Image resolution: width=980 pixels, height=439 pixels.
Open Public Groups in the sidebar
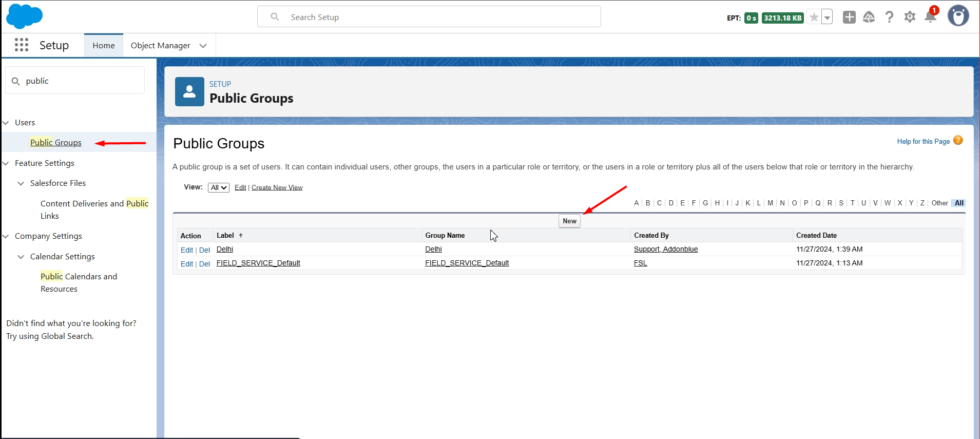pyautogui.click(x=56, y=143)
